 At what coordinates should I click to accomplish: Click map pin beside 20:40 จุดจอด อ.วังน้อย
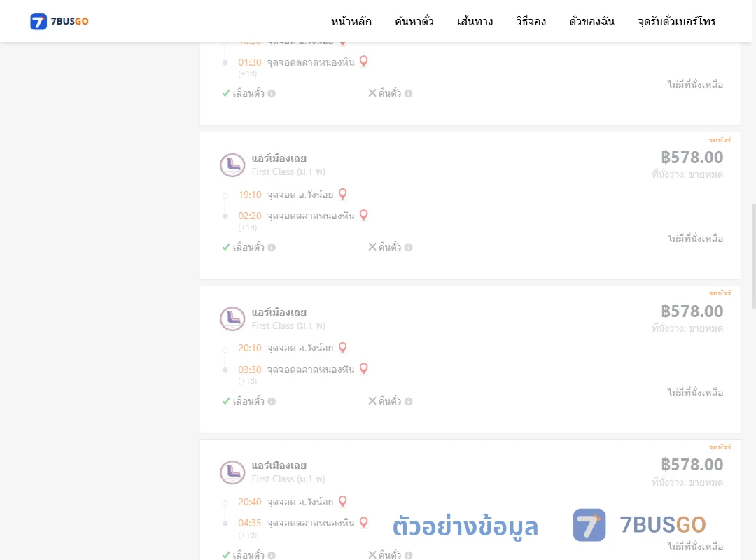coord(343,501)
